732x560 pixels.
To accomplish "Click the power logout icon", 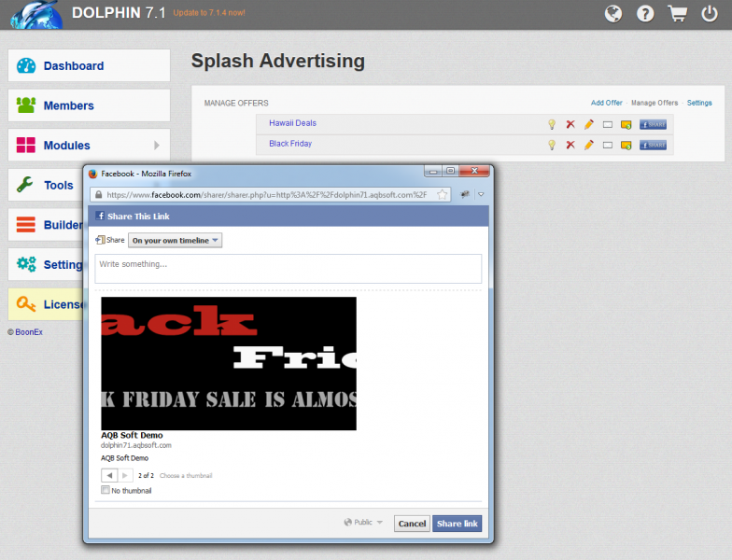I will (710, 13).
